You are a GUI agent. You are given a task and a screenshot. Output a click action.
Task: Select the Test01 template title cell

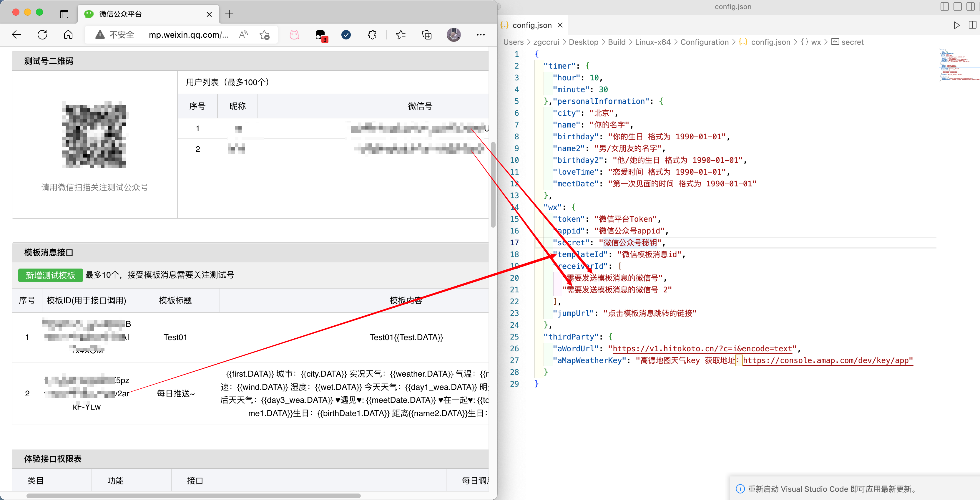tap(175, 337)
